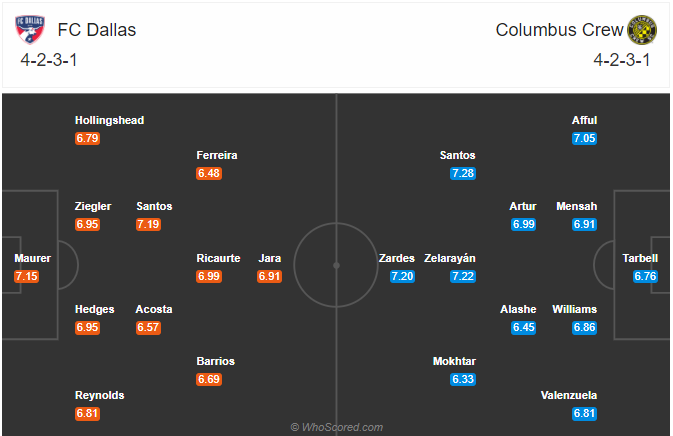Click the player name Ricaurte
This screenshot has height=436, width=673.
click(x=218, y=258)
